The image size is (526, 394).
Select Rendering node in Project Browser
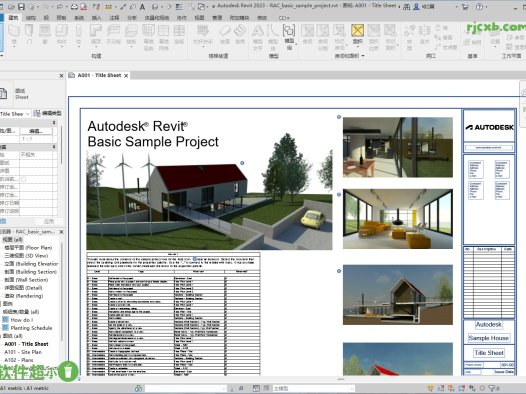pyautogui.click(x=24, y=296)
